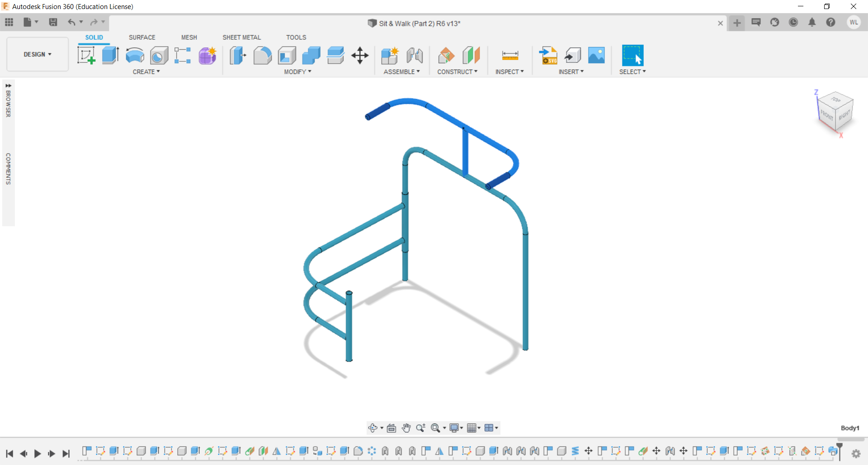This screenshot has width=868, height=465.
Task: Select the Revolve tool
Action: click(134, 55)
